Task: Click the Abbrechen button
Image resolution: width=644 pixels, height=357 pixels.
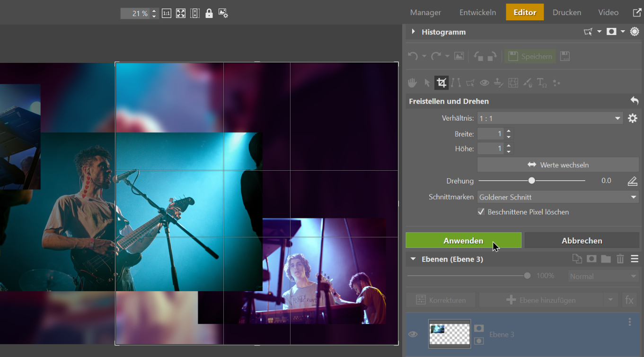Action: 582,241
